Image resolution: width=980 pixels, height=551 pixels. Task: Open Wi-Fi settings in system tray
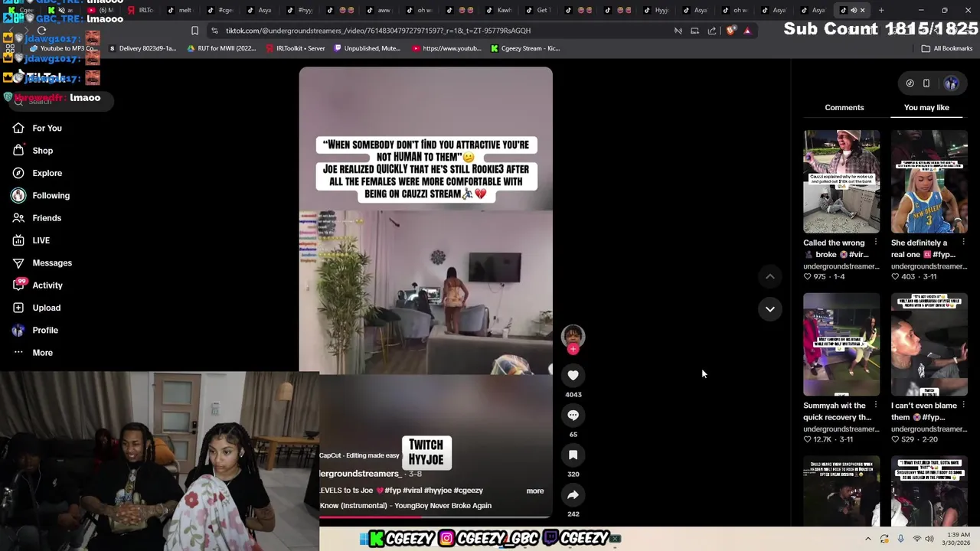point(916,539)
